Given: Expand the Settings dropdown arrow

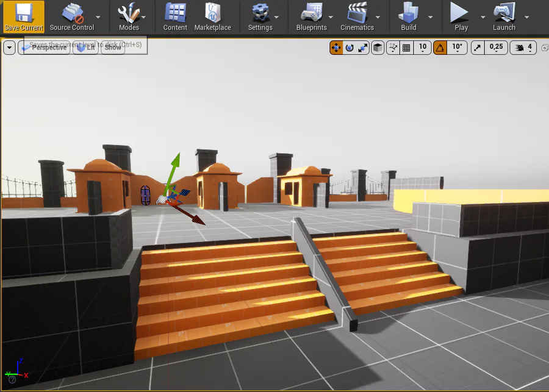Looking at the screenshot, I should point(276,17).
